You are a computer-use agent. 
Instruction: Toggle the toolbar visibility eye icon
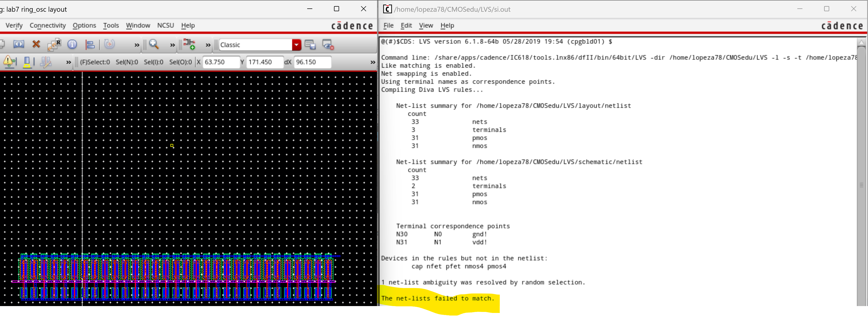(328, 44)
